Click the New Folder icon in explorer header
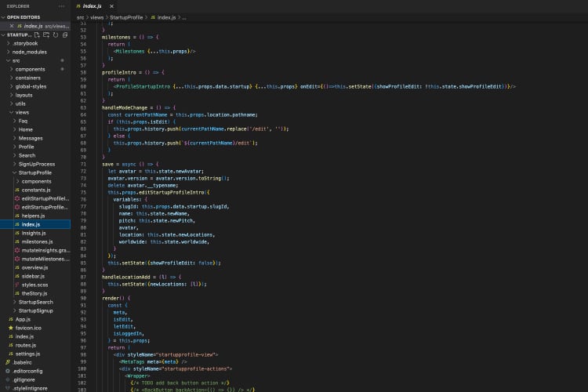 (x=46, y=34)
